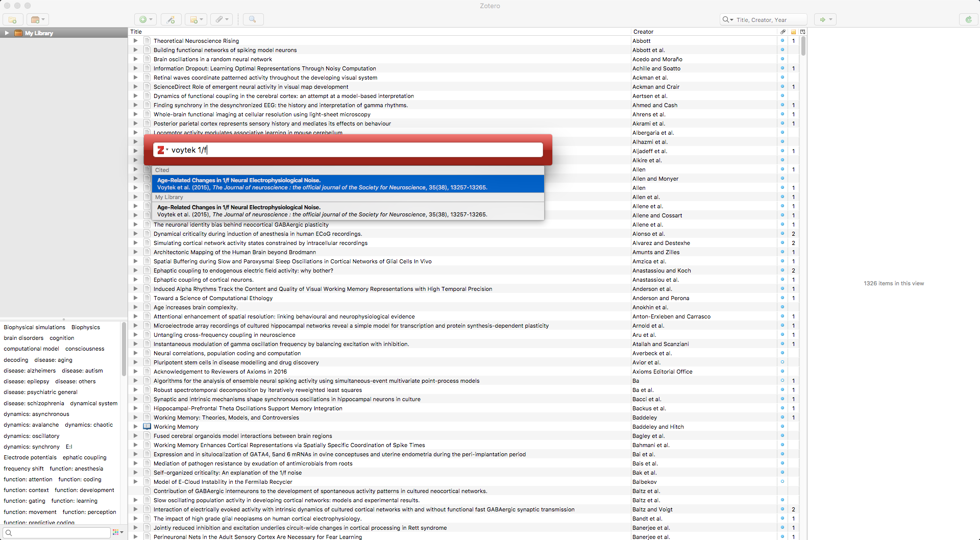
Task: Click the Advanced Search magnifier icon
Action: (x=253, y=19)
